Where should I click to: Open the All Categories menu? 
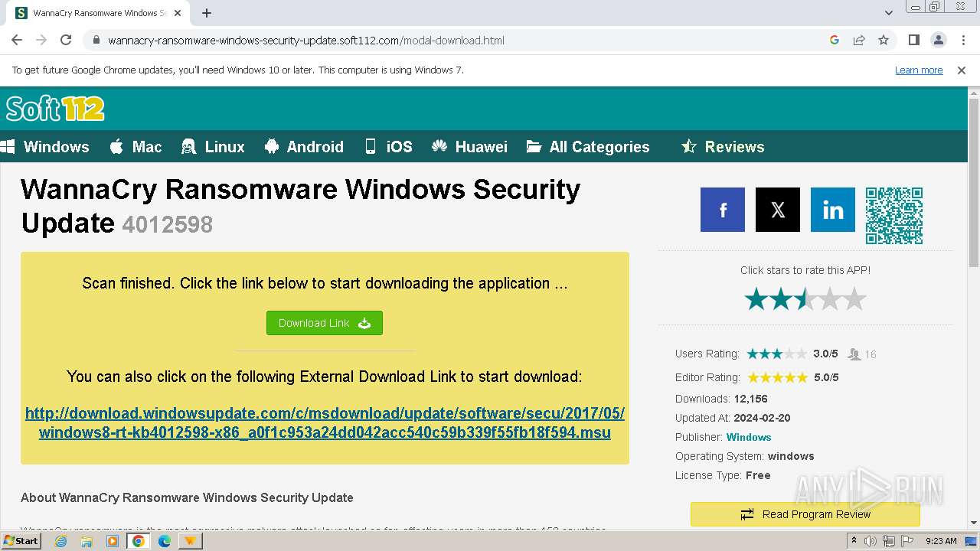pyautogui.click(x=588, y=147)
